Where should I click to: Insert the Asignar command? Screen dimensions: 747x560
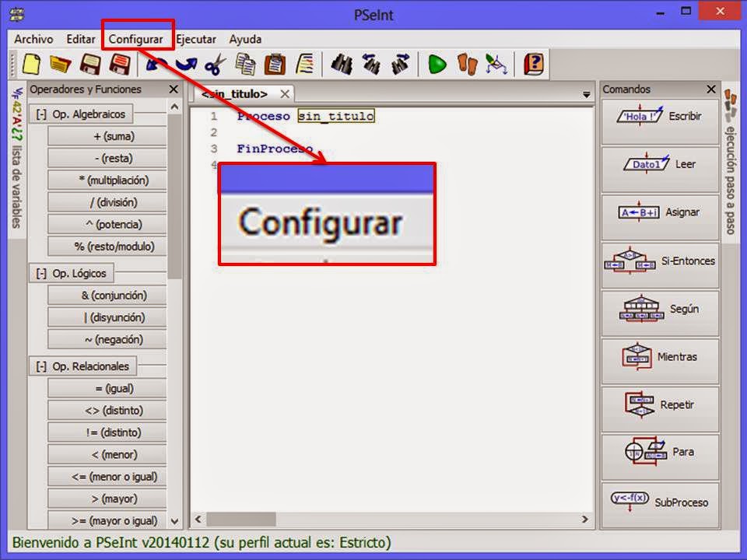(660, 217)
